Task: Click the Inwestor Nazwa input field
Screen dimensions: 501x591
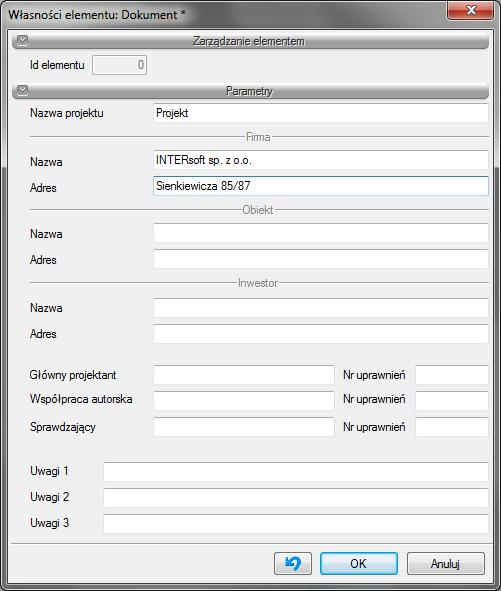Action: tap(321, 308)
